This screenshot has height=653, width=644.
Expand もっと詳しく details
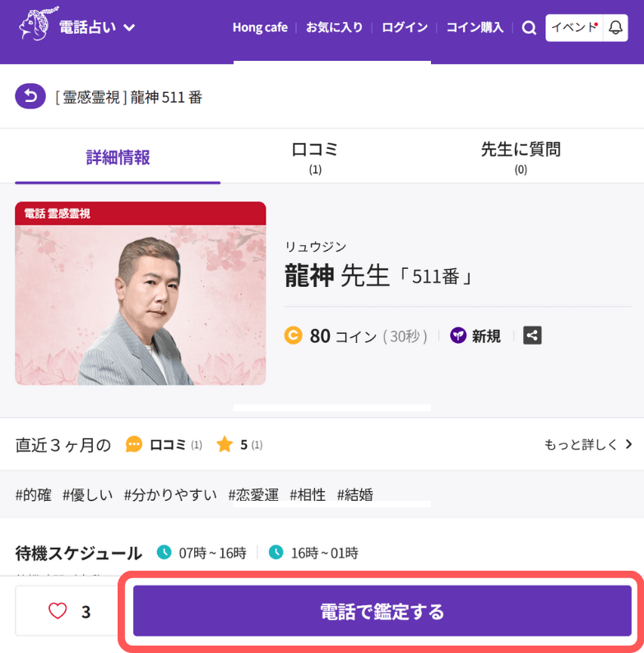click(x=588, y=445)
